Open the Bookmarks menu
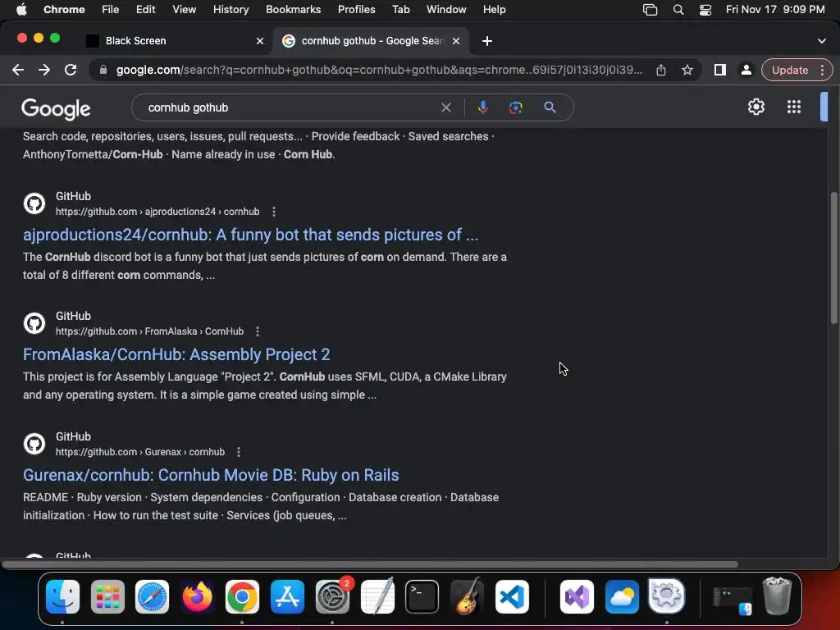This screenshot has height=630, width=840. pos(293,10)
